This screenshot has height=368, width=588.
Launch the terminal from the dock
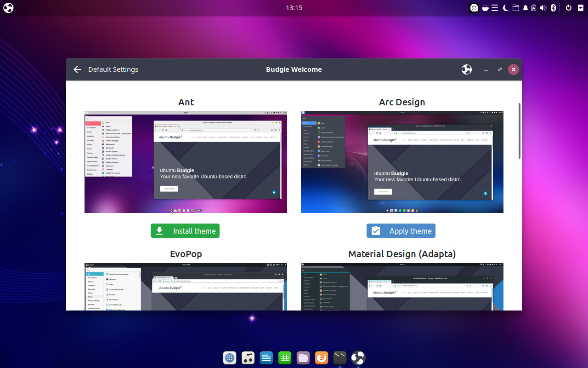point(339,357)
